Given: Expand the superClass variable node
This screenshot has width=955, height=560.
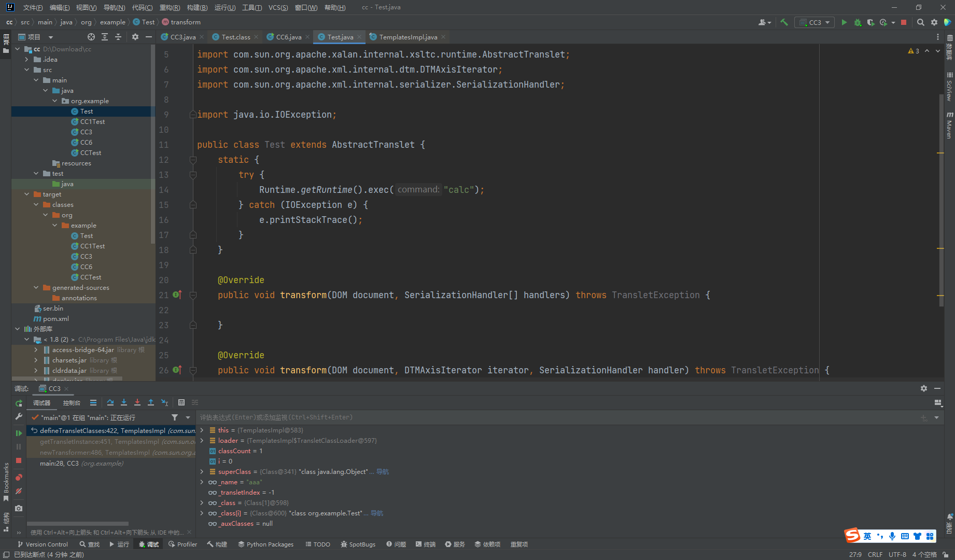Looking at the screenshot, I should pyautogui.click(x=202, y=472).
